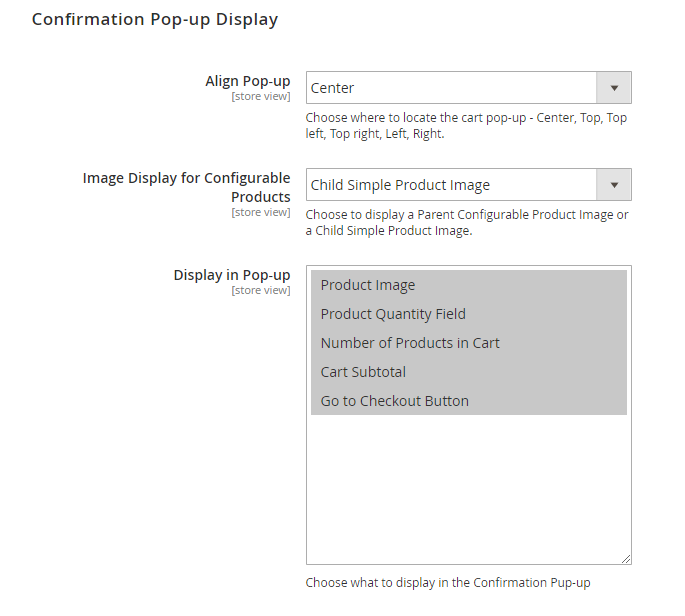
Task: Select Cart Subtotal in the list
Action: pyautogui.click(x=365, y=372)
